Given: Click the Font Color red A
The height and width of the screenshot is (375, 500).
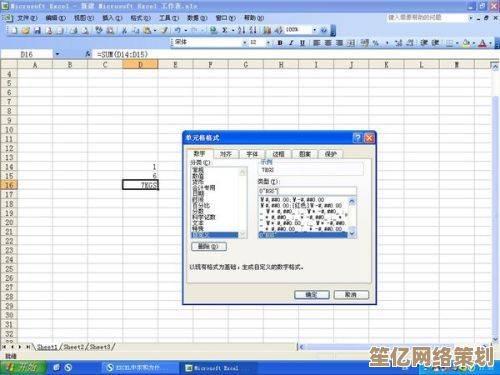Looking at the screenshot, I should pyautogui.click(x=482, y=43).
